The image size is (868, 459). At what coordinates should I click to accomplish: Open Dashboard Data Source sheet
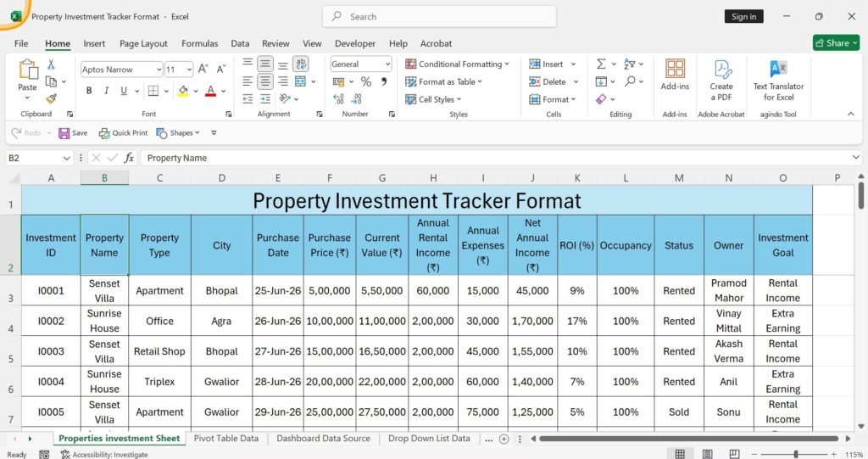point(323,439)
